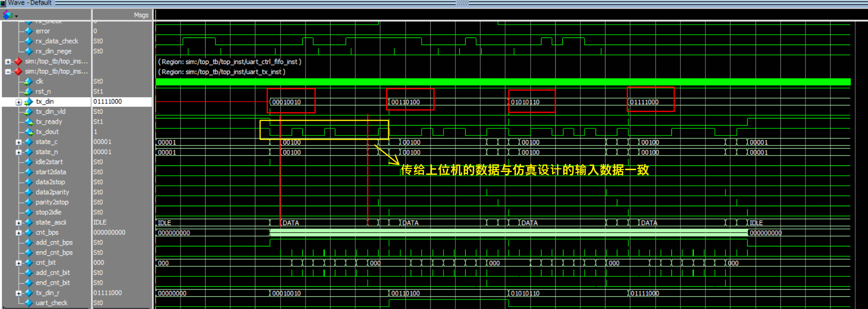
Task: Select the end_cnt_bit signal name
Action: point(53,283)
